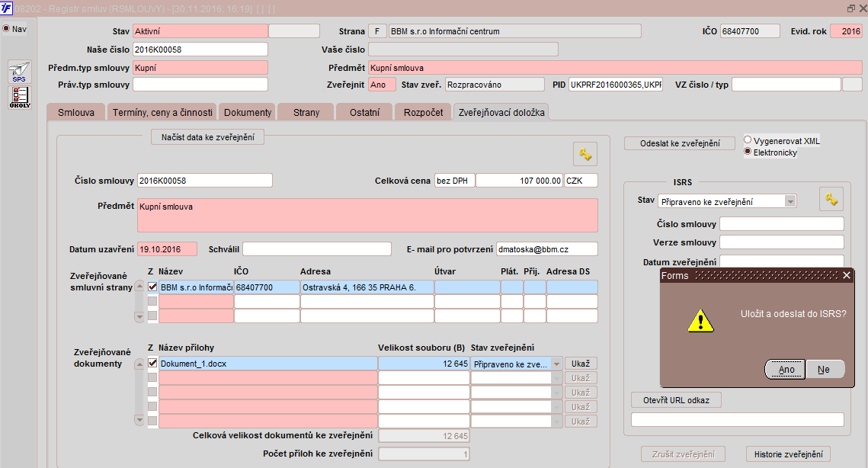The image size is (868, 468).
Task: Click the key icon beside Načíst data
Action: 585,154
